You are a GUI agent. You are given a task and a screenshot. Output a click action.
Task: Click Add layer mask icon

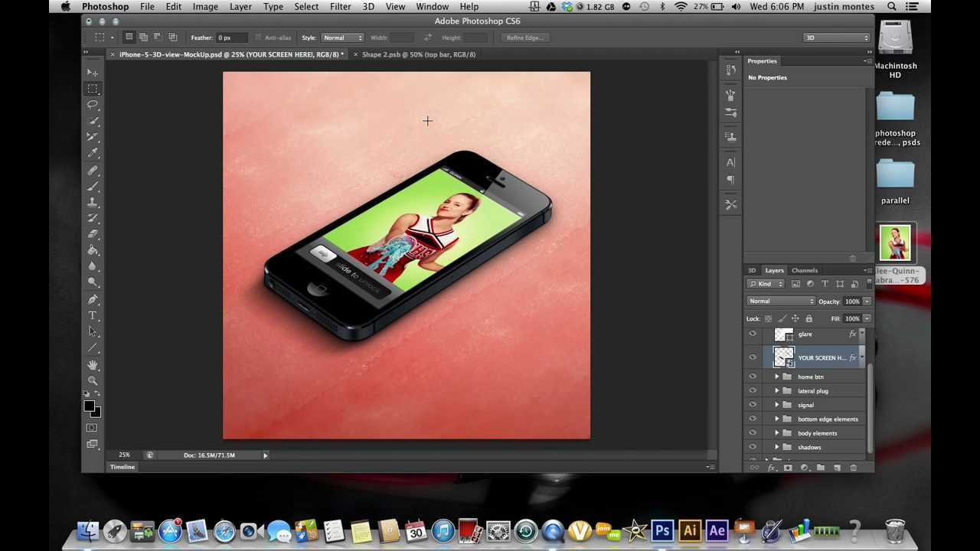[788, 468]
